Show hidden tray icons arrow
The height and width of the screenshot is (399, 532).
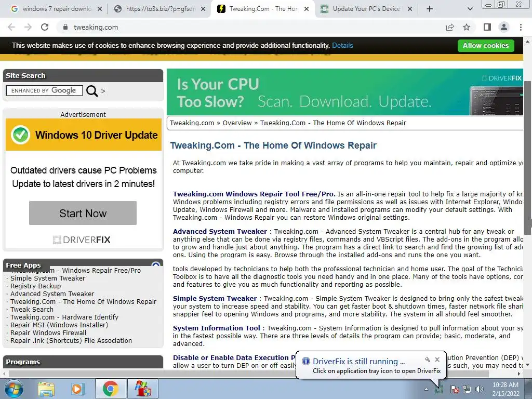pos(426,389)
